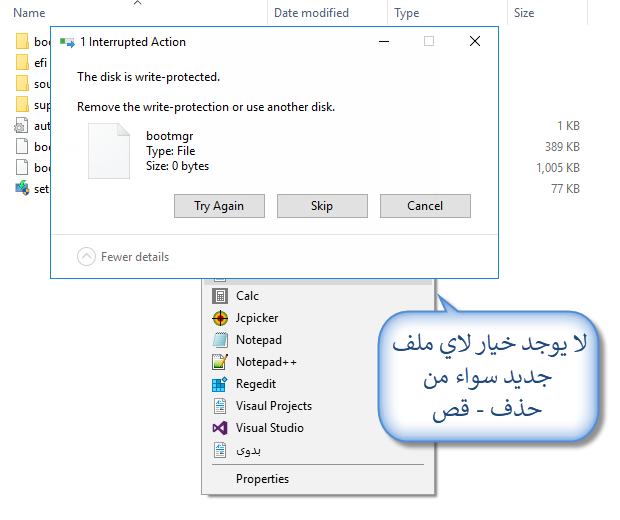620x520 pixels.
Task: Open Regedit icon in menu
Action: [220, 384]
